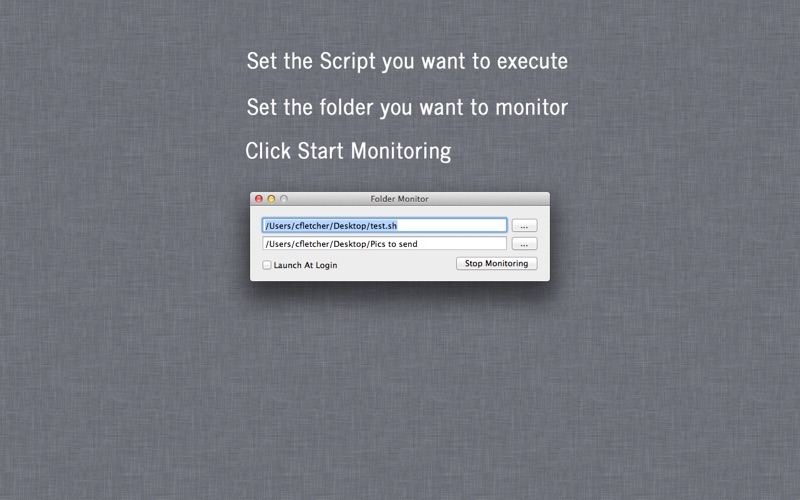Minimize the Folder Monitor window

[x=271, y=199]
